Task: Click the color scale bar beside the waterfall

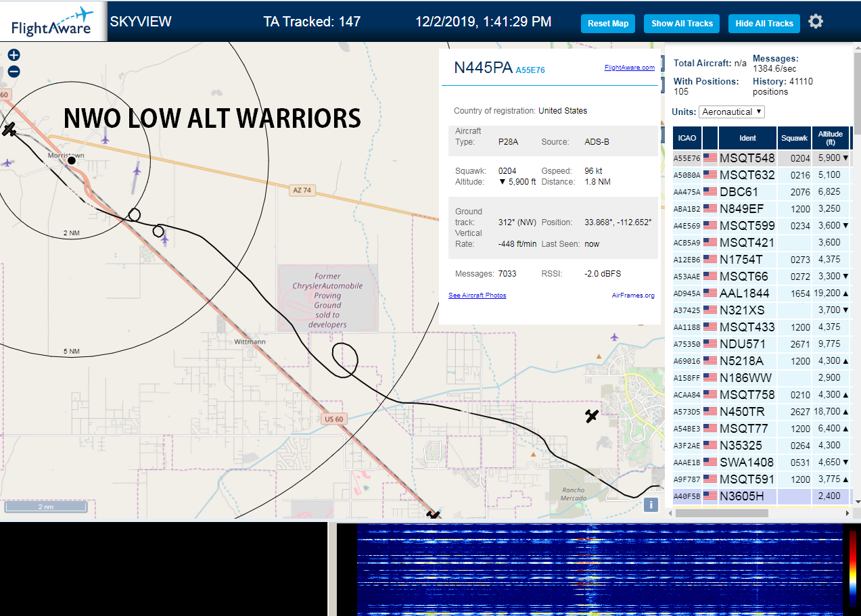Action: click(x=853, y=569)
